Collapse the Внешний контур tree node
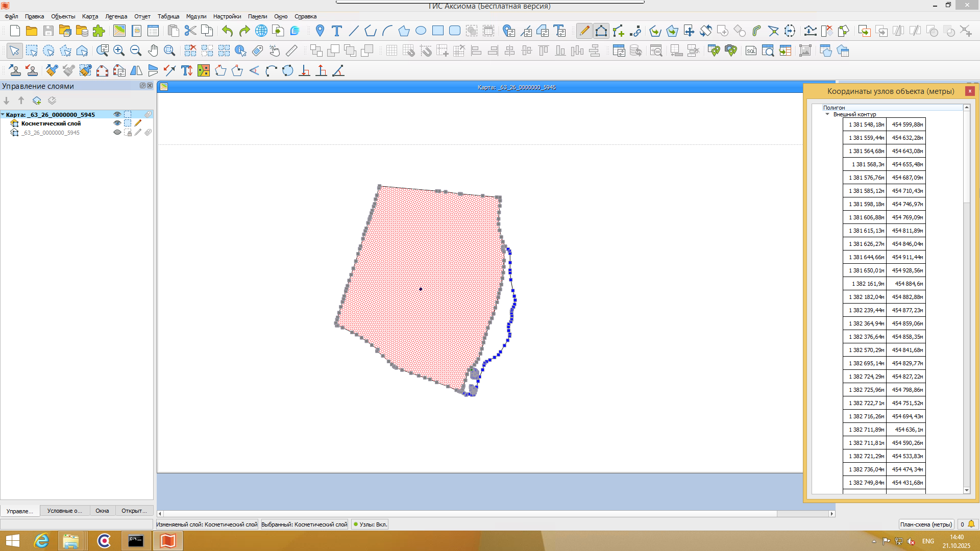Screen dimensions: 980x551 (x=828, y=114)
